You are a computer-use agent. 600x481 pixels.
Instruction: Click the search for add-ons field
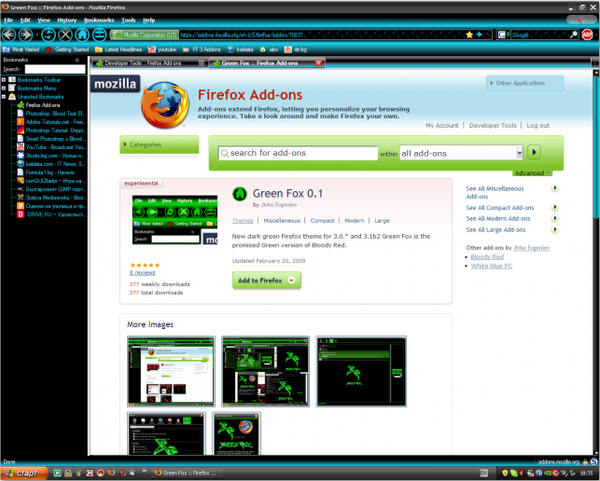(298, 153)
